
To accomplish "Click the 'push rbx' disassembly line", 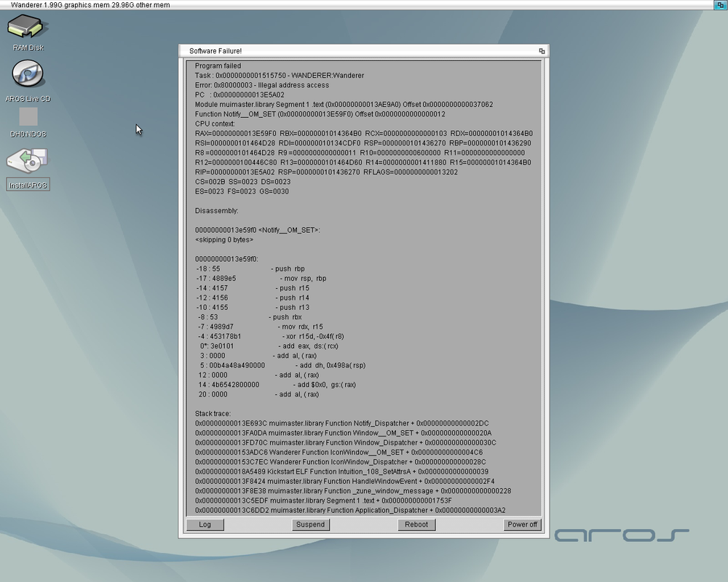I will pyautogui.click(x=250, y=317).
